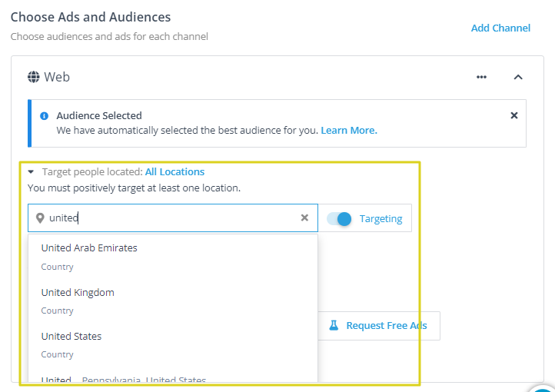
Task: Click the flask icon on Request Free Ads
Action: (x=334, y=325)
